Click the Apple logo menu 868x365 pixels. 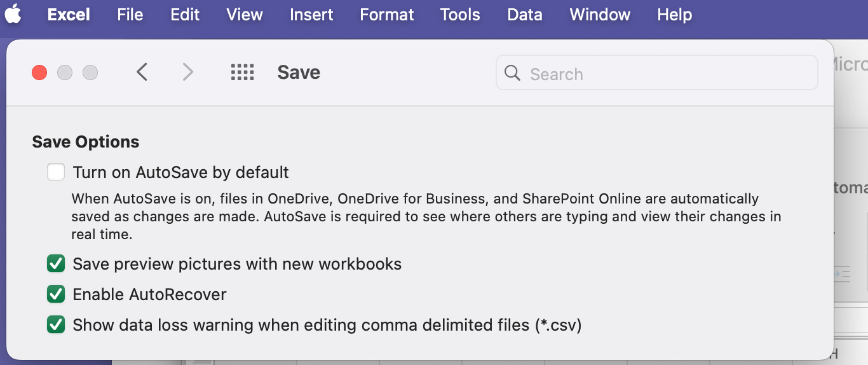coord(13,14)
